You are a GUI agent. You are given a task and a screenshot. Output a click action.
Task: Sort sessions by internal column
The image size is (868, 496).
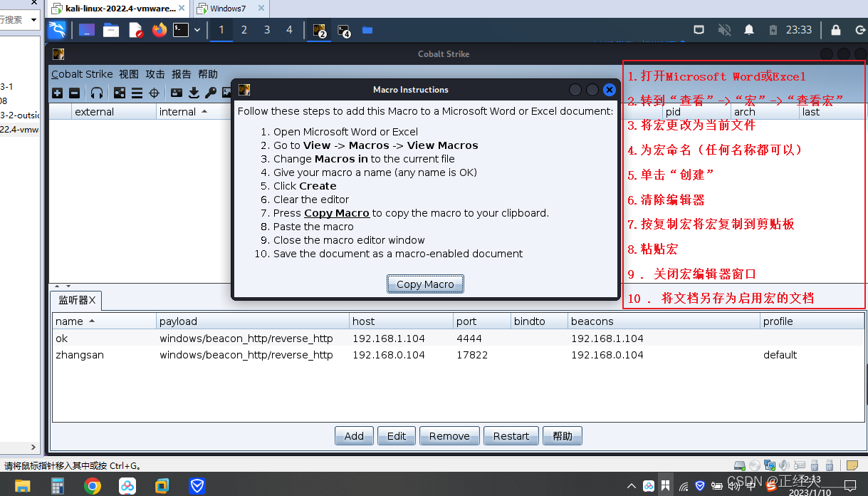click(x=194, y=112)
